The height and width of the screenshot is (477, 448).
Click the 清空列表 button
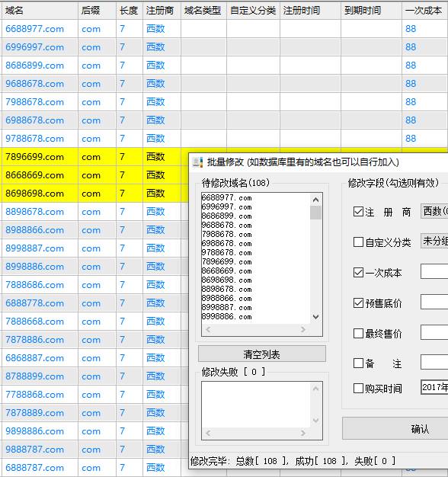(262, 354)
